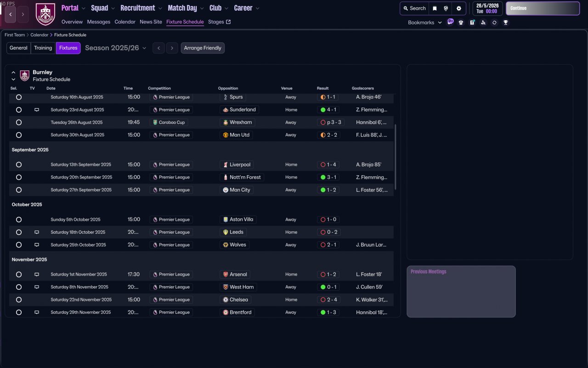Go forward with the navigation forward arrow
Screen dimensions: 588x368
pos(23,14)
